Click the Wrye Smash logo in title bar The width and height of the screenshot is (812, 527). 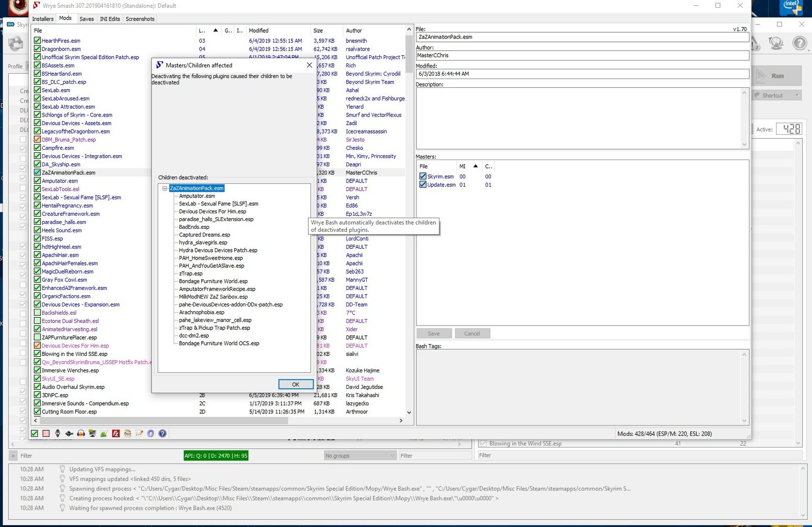(36, 5)
